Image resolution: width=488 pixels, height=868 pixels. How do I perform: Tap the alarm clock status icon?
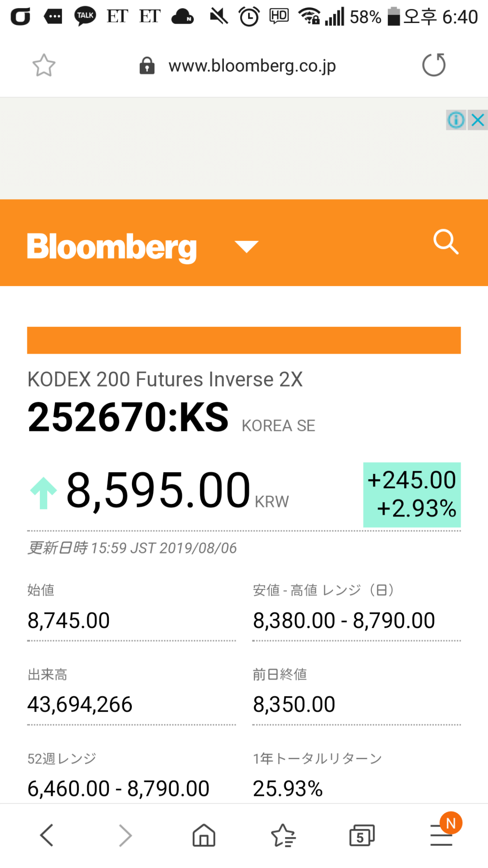click(x=249, y=17)
